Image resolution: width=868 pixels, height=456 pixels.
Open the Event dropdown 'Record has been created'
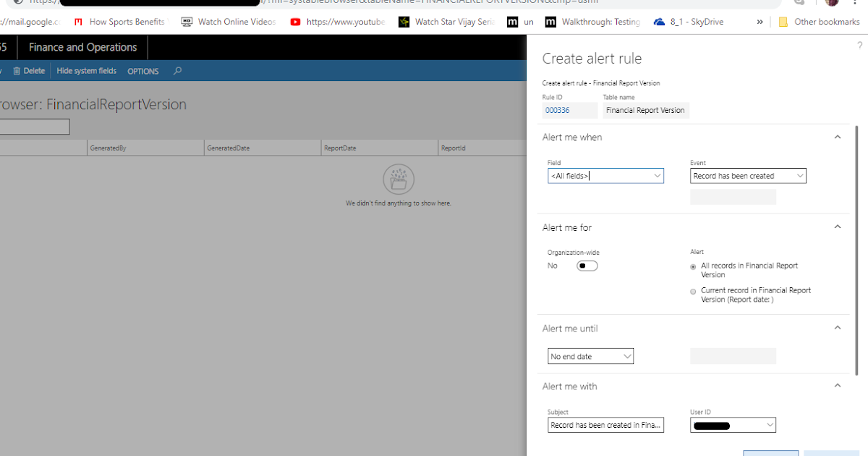799,175
